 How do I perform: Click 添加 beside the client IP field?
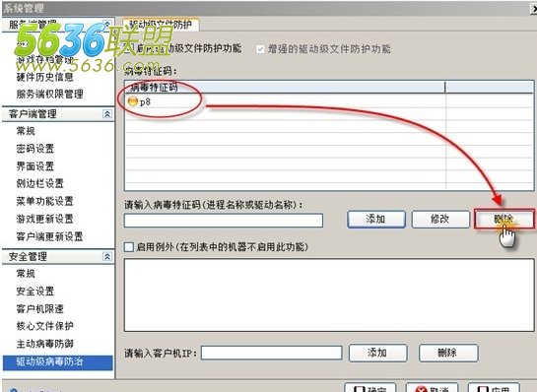pyautogui.click(x=377, y=353)
